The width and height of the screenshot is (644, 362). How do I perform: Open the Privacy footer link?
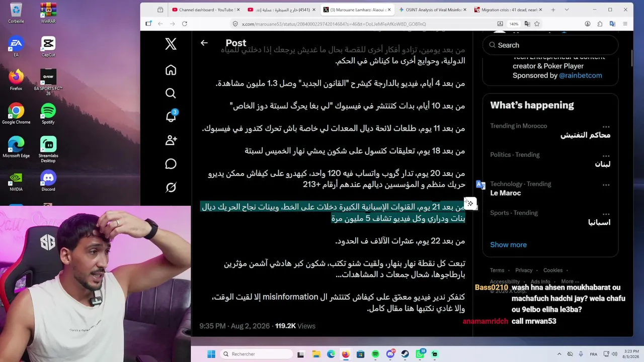click(524, 270)
